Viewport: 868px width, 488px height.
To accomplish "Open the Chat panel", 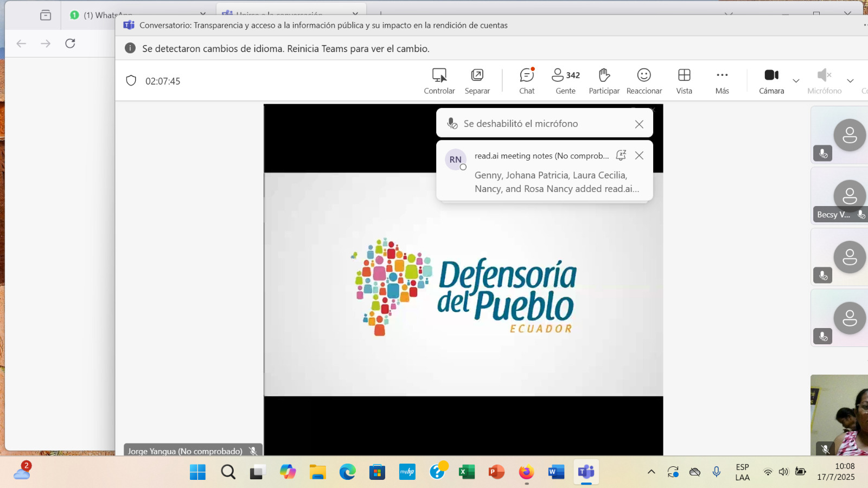I will click(527, 81).
